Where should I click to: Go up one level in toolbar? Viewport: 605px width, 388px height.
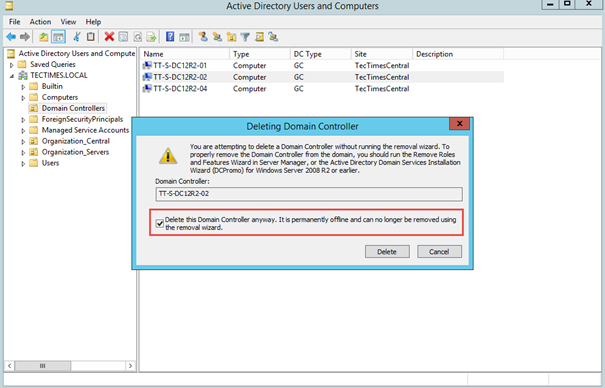coord(44,37)
